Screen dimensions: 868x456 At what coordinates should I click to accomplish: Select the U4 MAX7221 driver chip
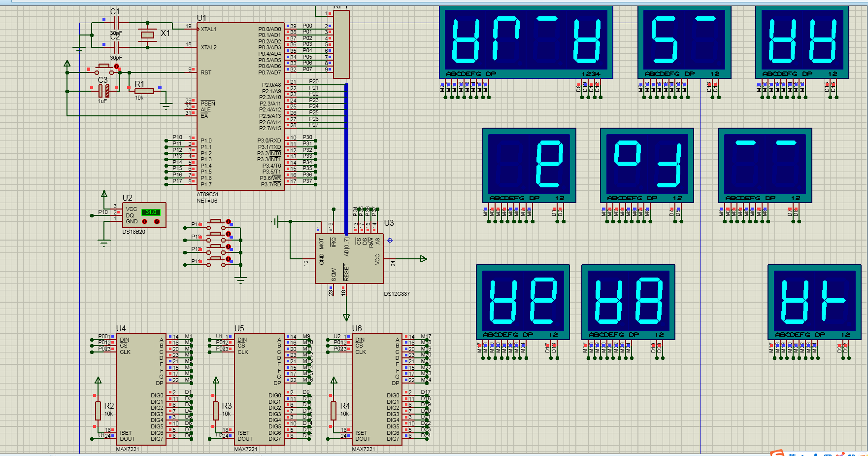coord(141,389)
